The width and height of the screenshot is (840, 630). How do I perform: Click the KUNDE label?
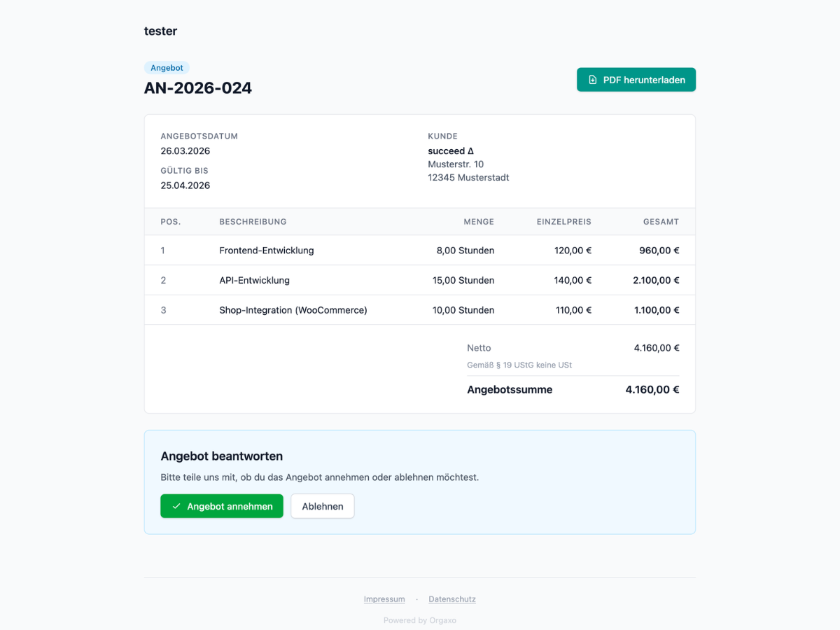(443, 136)
